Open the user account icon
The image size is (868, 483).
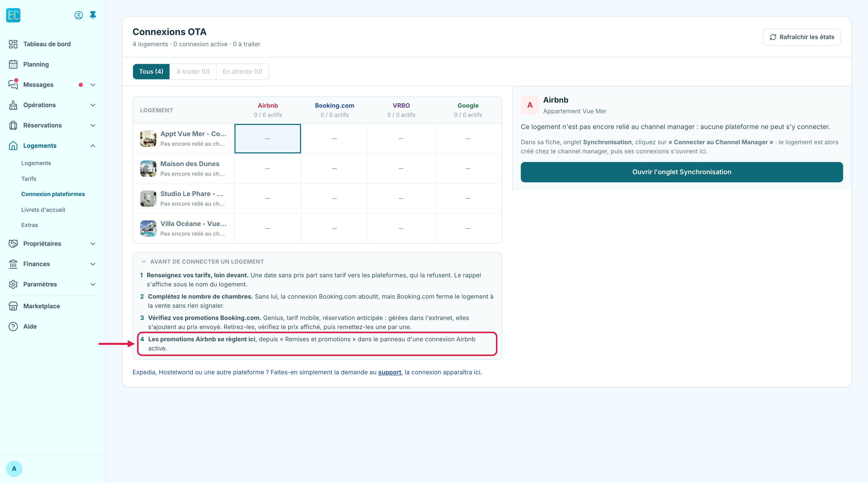coord(78,15)
